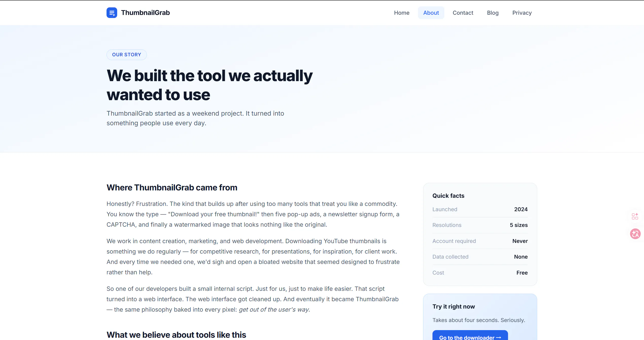The image size is (644, 340).
Task: Click the None value
Action: (521, 257)
